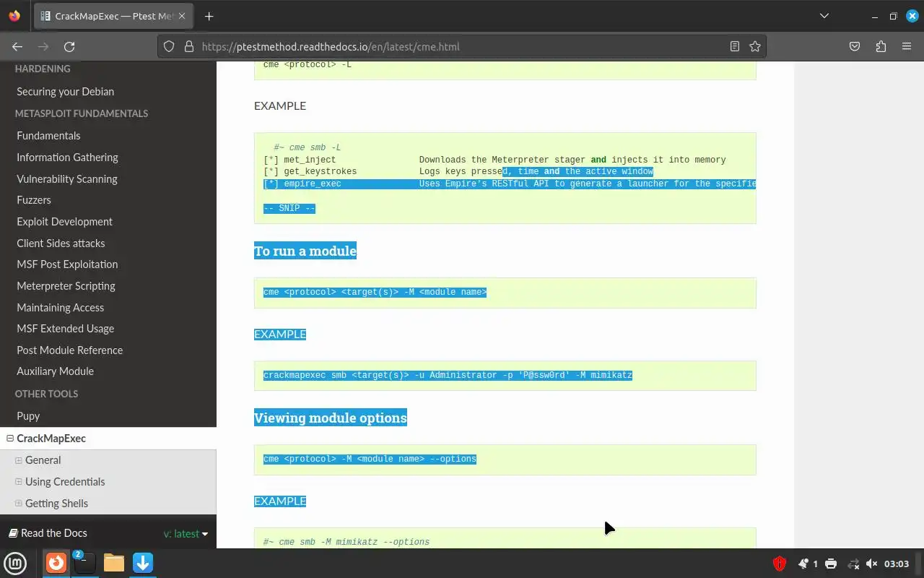The height and width of the screenshot is (578, 924).
Task: Open the terminal taskbar icon
Action: coord(84,563)
